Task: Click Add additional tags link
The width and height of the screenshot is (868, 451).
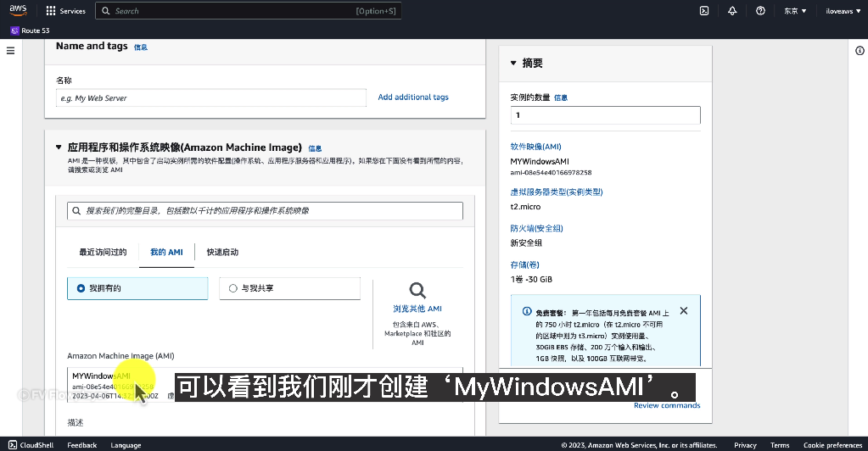Action: click(x=413, y=97)
